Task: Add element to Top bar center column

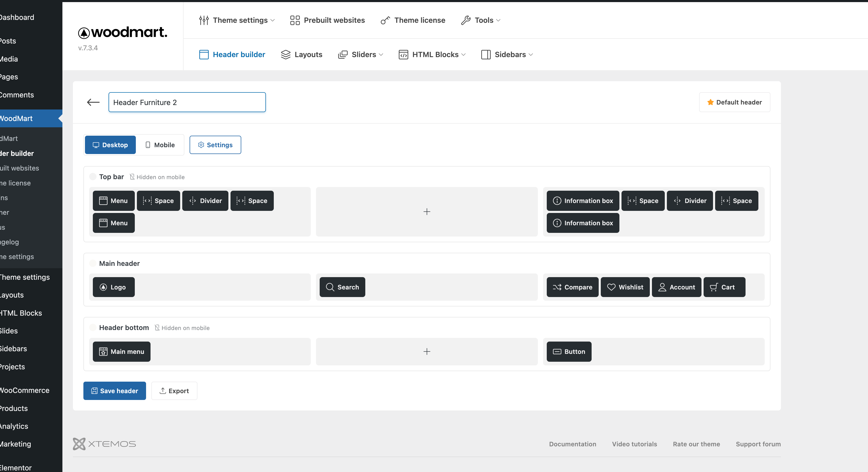Action: point(427,212)
